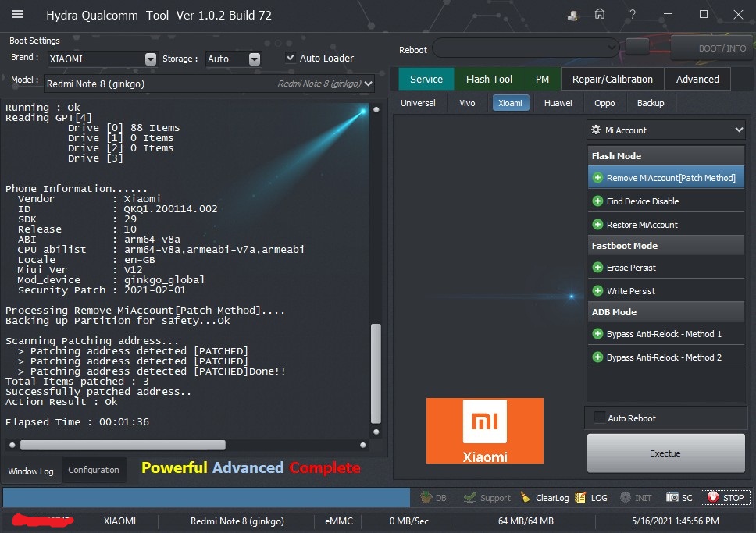Open the Model dropdown for Redmi Note 8
The height and width of the screenshot is (533, 756).
pos(368,84)
